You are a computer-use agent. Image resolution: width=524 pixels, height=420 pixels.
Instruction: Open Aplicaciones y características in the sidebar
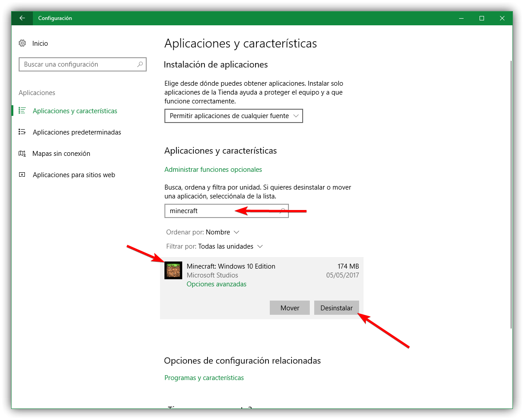[x=75, y=111]
